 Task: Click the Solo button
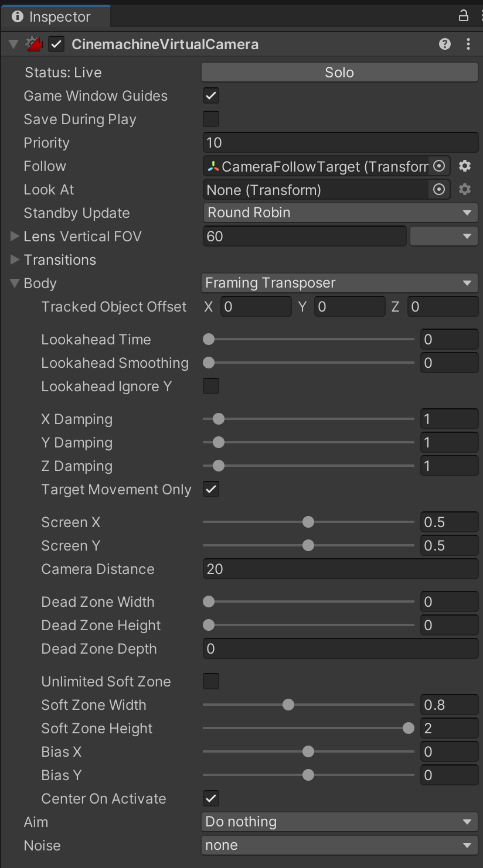pyautogui.click(x=340, y=73)
